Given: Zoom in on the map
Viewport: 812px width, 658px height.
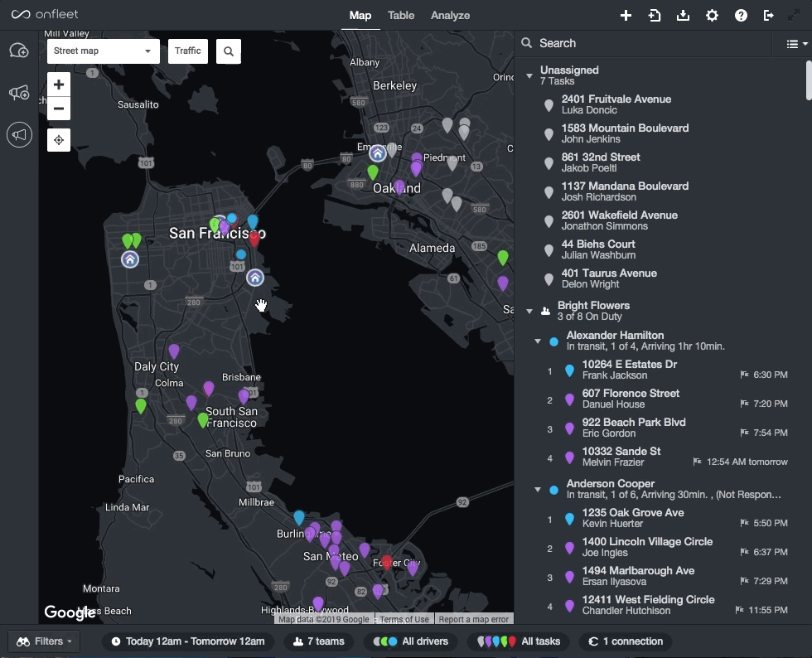Looking at the screenshot, I should [x=59, y=85].
